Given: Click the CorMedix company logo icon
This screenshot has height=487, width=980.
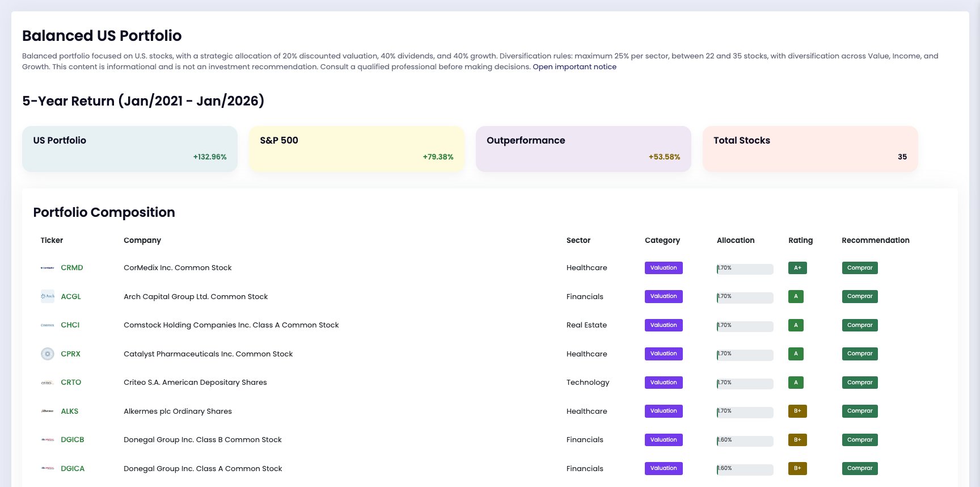Looking at the screenshot, I should click(48, 268).
